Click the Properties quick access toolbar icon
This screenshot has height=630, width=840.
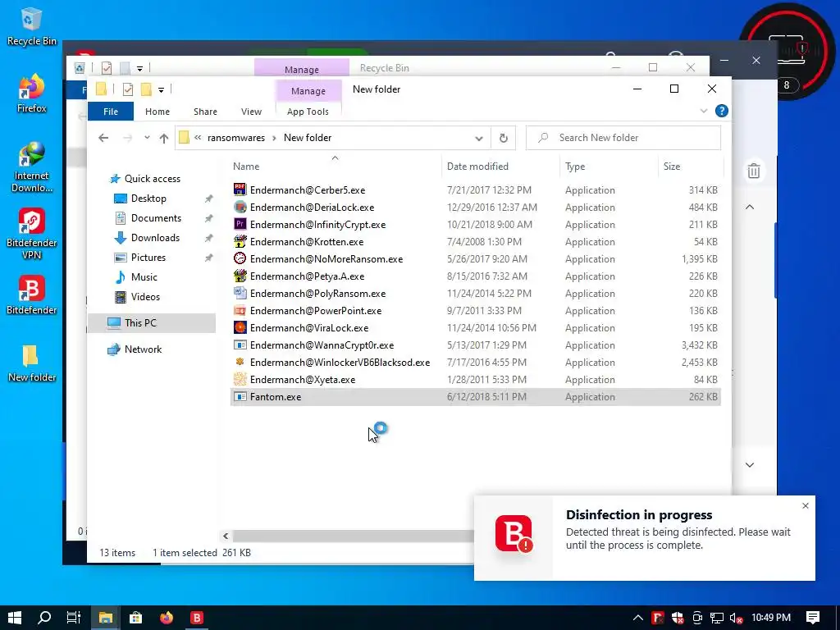coord(128,89)
